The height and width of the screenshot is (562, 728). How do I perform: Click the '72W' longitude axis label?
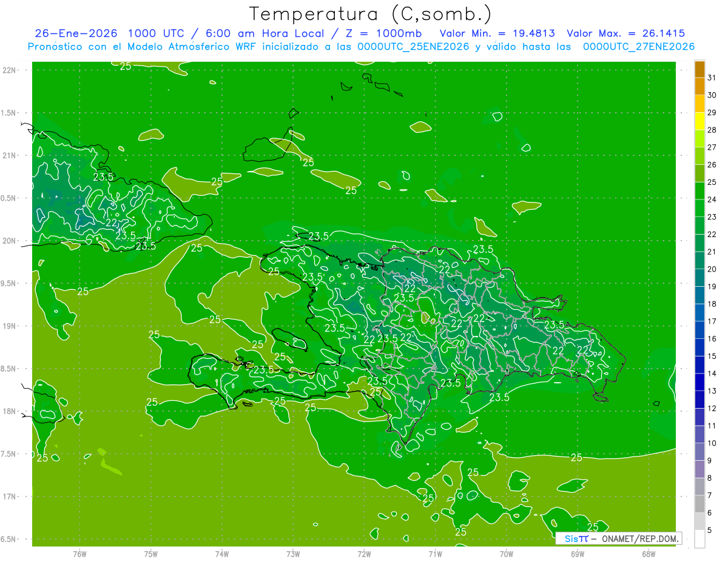coord(364,554)
